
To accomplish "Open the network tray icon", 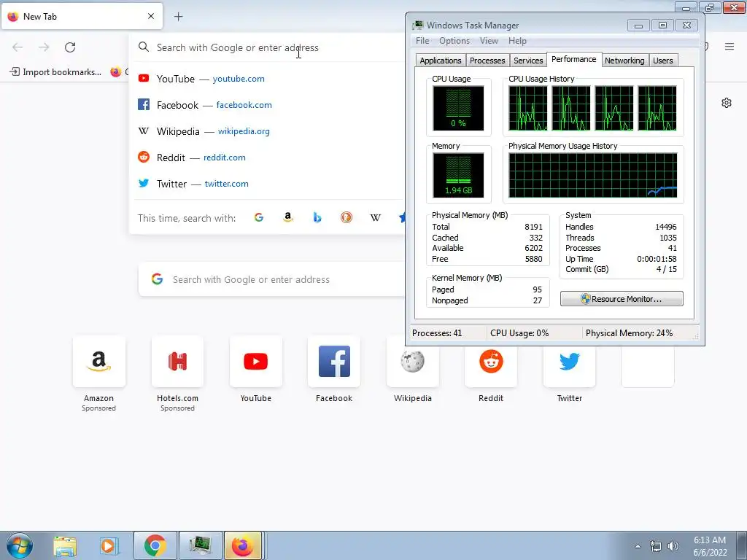I will click(x=656, y=546).
